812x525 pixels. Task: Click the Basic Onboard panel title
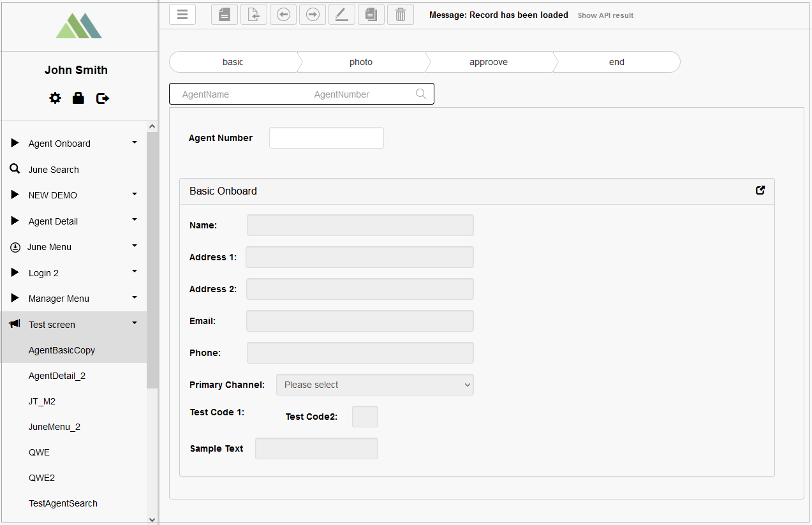pyautogui.click(x=223, y=191)
